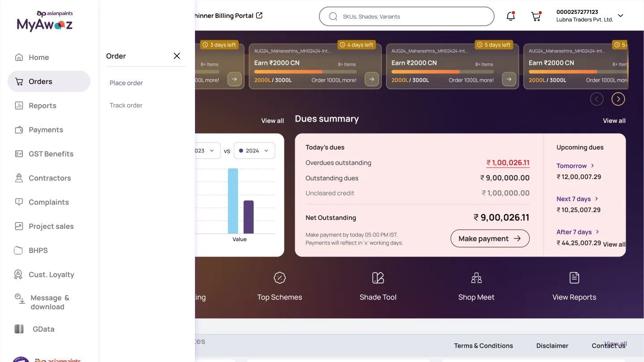
Task: Click the GData icon in sidebar
Action: (19, 329)
